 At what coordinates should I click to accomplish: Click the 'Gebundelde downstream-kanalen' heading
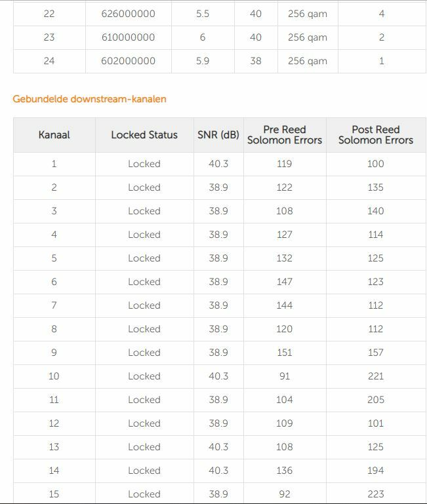(x=89, y=99)
